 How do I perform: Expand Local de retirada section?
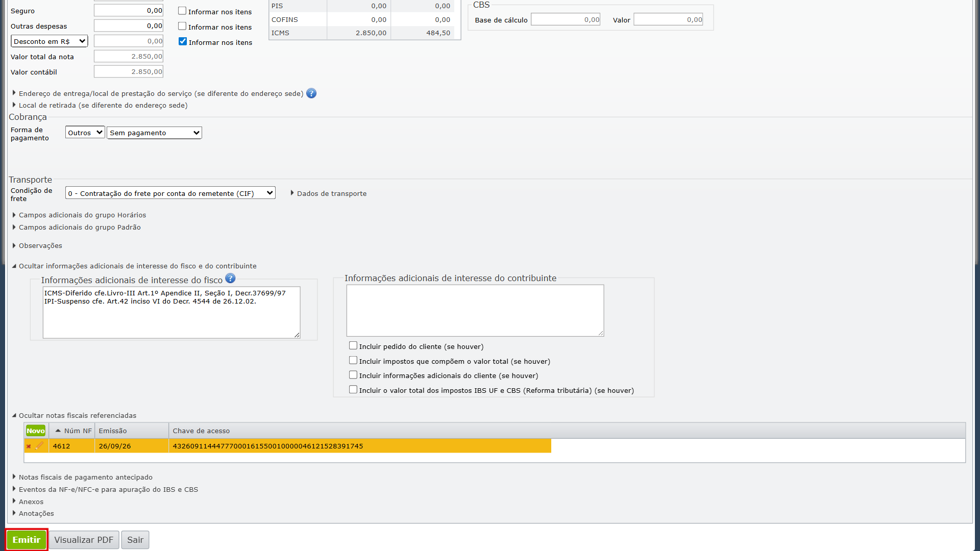coord(100,105)
